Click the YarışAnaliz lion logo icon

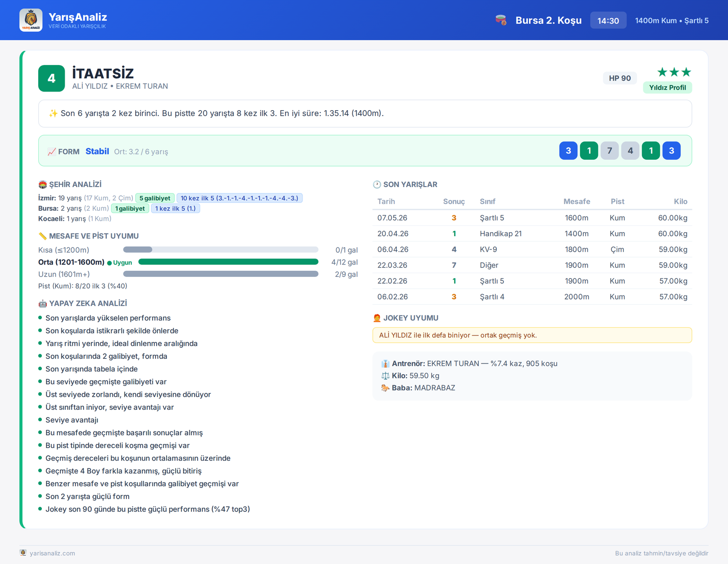click(31, 20)
